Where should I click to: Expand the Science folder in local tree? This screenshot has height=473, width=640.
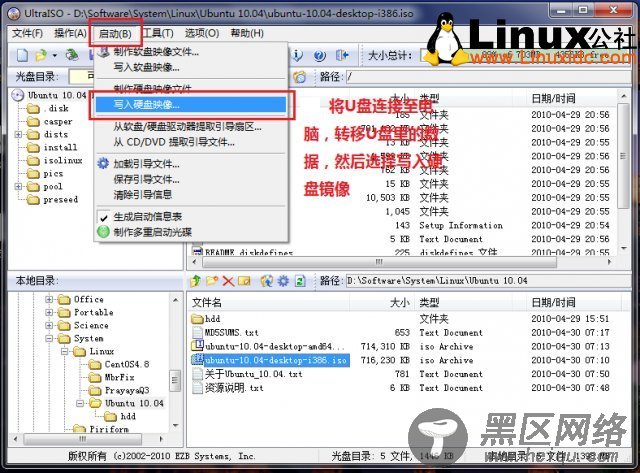pyautogui.click(x=49, y=325)
